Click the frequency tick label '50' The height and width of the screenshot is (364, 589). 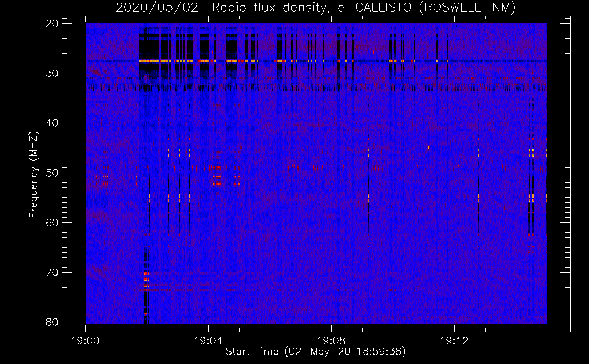click(x=52, y=173)
